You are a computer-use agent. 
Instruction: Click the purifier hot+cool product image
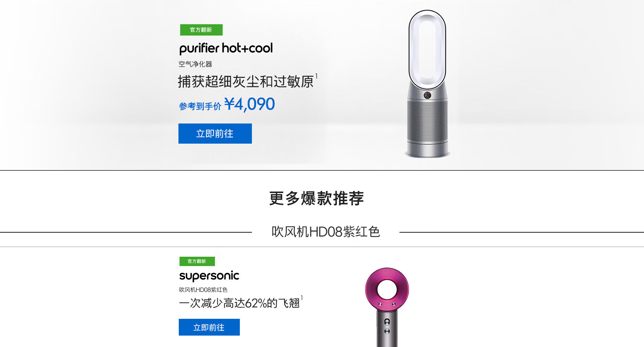point(427,84)
